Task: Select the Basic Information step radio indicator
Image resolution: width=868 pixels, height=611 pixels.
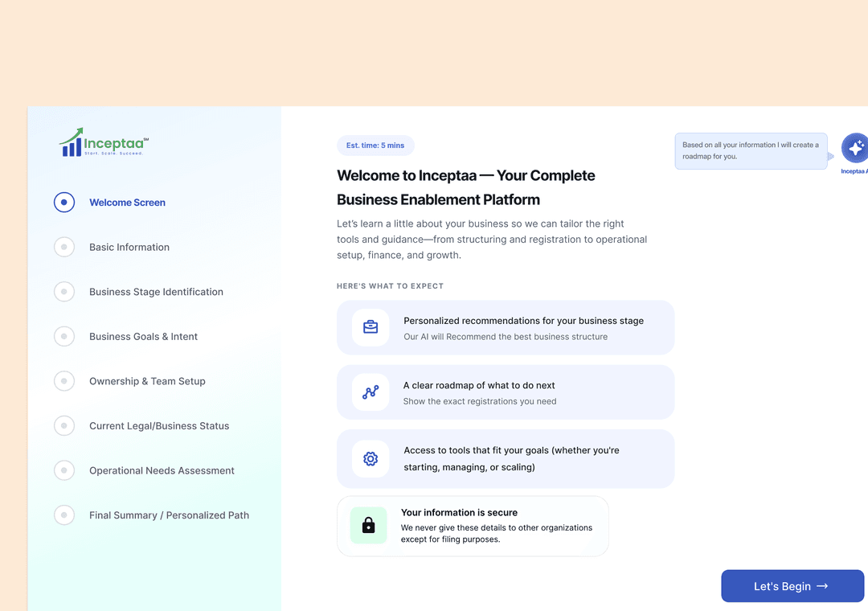Action: [64, 247]
